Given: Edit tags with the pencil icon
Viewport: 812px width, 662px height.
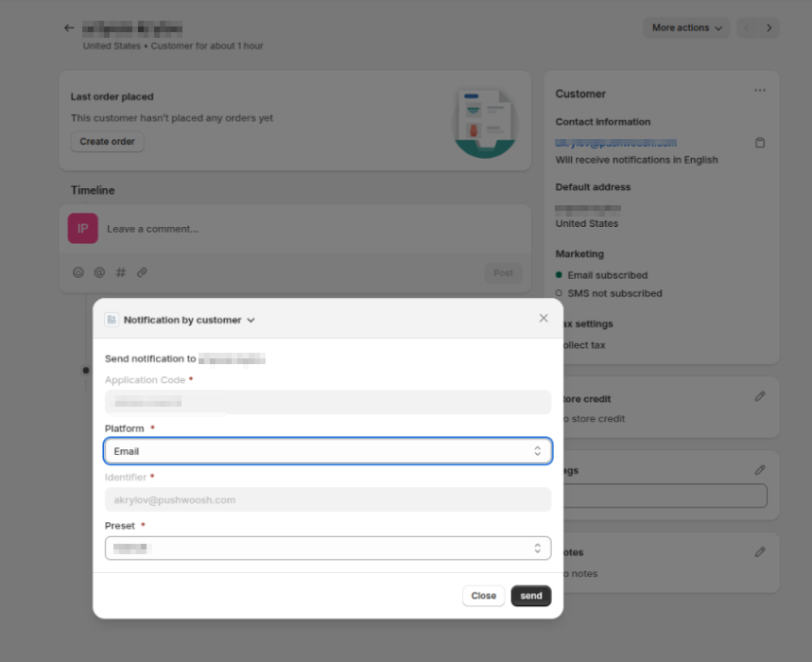Looking at the screenshot, I should (x=760, y=470).
